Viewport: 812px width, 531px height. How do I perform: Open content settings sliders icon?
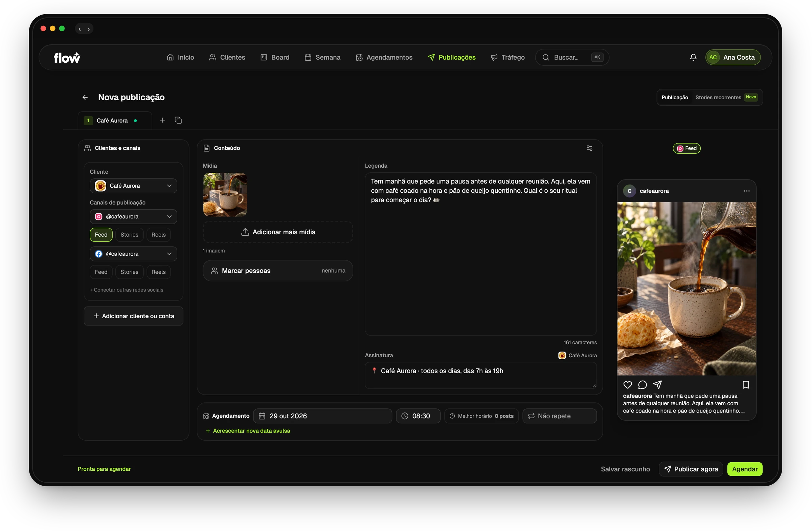coord(589,148)
